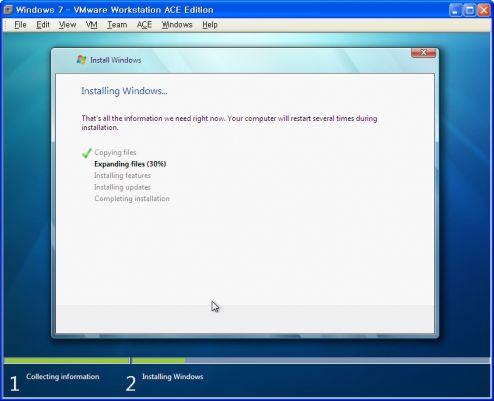
Task: Click the 'Copying files' step text
Action: pyautogui.click(x=115, y=152)
